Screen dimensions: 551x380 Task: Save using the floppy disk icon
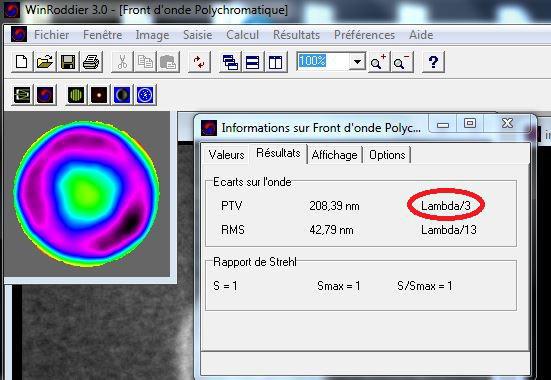tap(68, 62)
